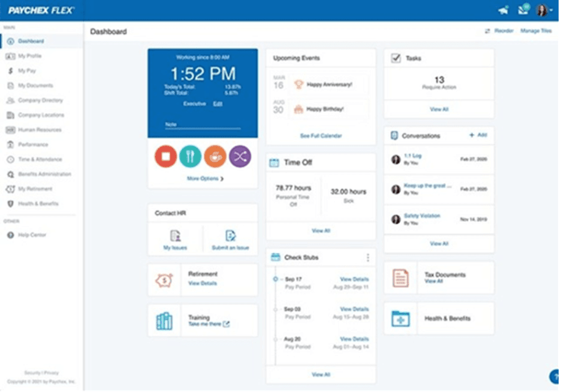Viewport: 561px width, 392px height.
Task: Click 78.77 hours Personal Time Off
Action: click(293, 195)
